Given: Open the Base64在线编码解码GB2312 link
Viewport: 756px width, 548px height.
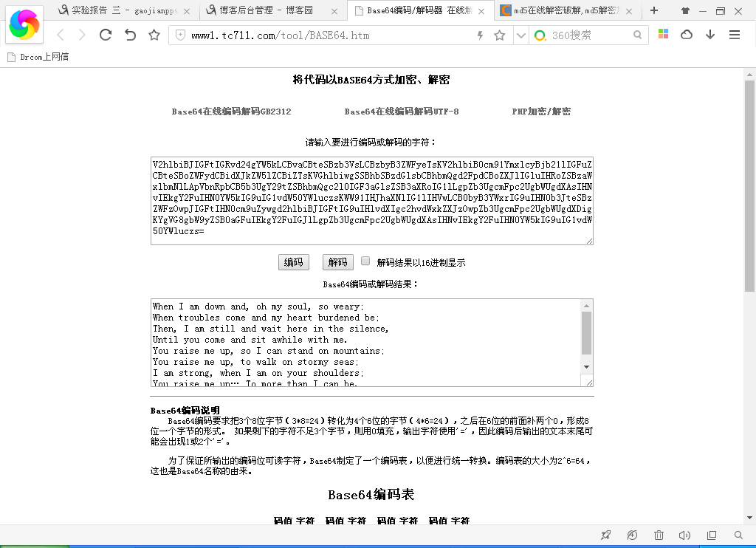Looking at the screenshot, I should (x=231, y=112).
